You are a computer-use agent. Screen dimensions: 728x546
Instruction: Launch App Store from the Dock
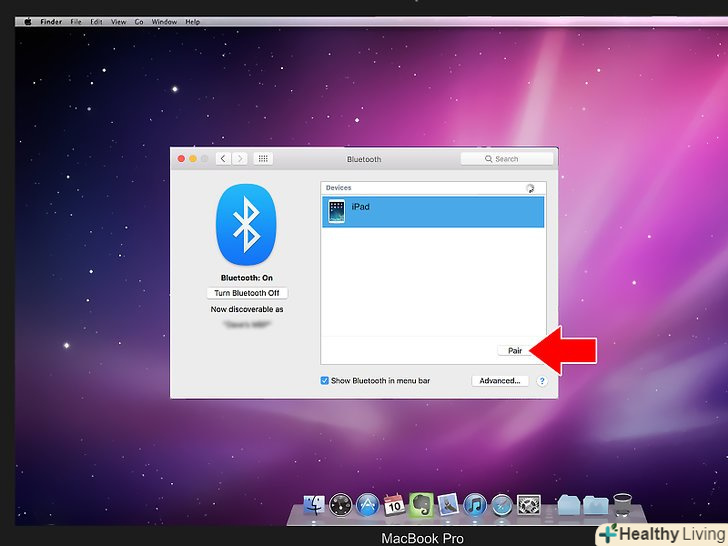368,505
